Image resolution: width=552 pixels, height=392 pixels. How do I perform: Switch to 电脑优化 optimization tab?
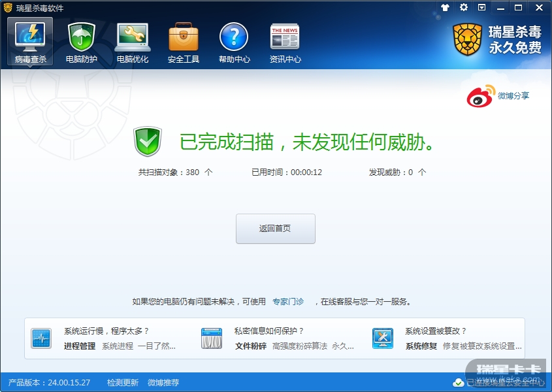click(x=133, y=42)
